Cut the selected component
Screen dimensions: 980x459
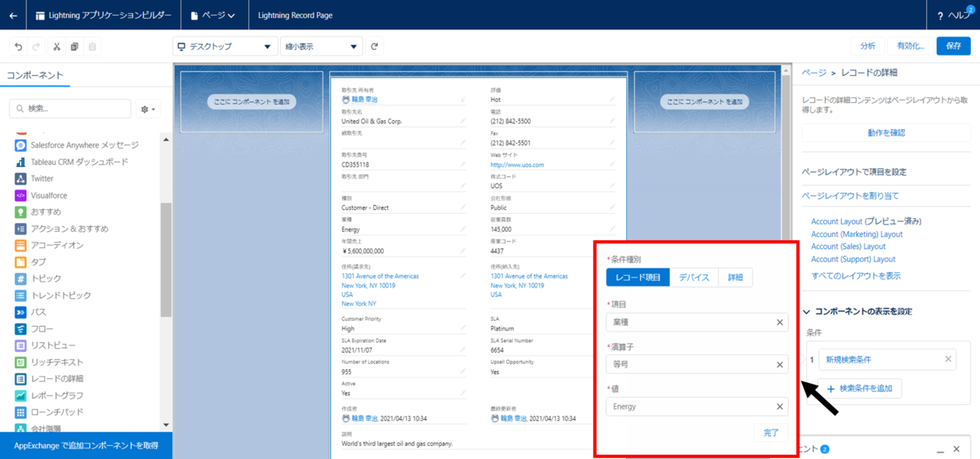point(56,47)
